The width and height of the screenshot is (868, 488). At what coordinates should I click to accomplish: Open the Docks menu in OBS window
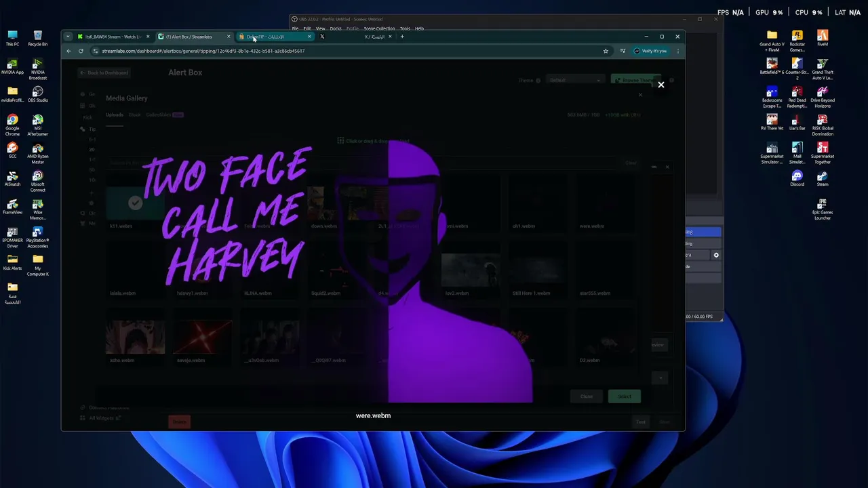click(336, 28)
